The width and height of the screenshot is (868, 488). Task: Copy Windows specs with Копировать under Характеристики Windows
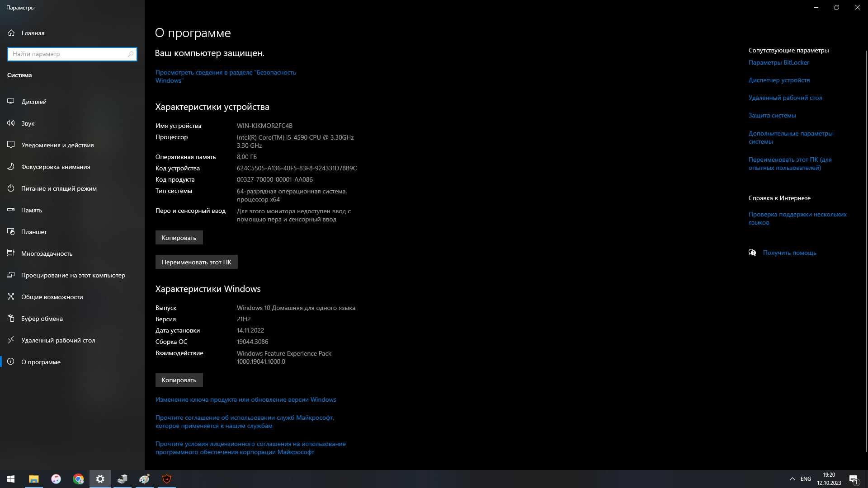[x=179, y=380]
